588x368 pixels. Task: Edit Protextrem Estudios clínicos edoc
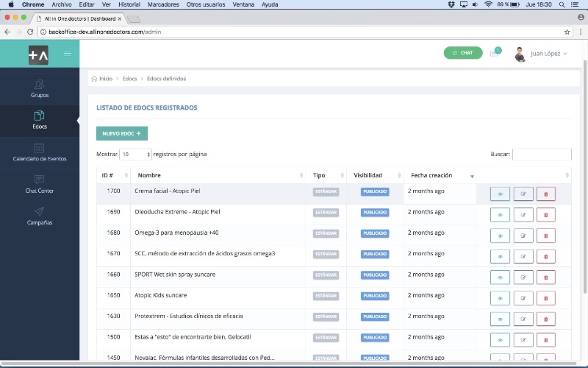click(523, 319)
